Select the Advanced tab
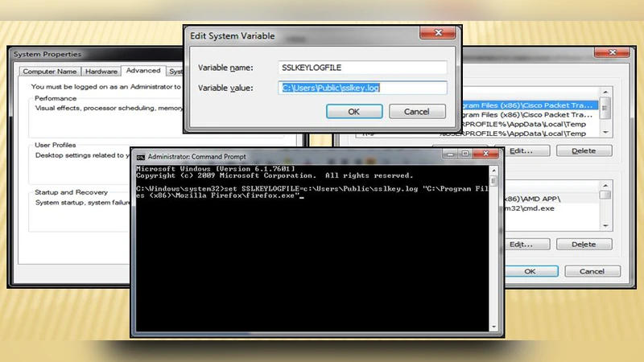This screenshot has width=644, height=362. pyautogui.click(x=142, y=71)
